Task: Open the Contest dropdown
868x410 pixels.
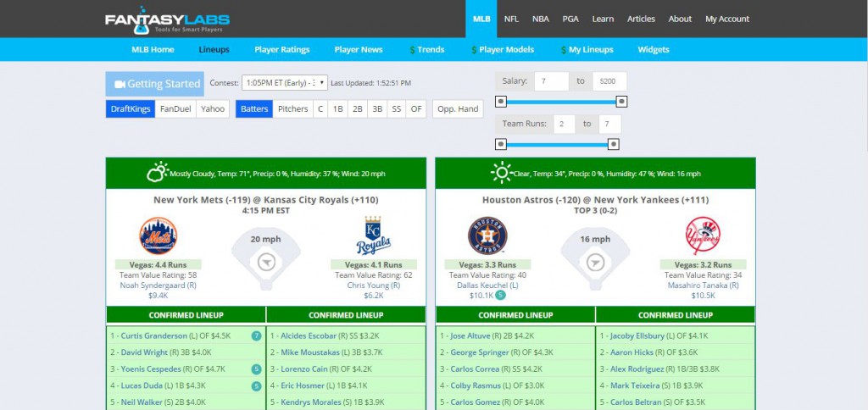Action: click(x=285, y=82)
